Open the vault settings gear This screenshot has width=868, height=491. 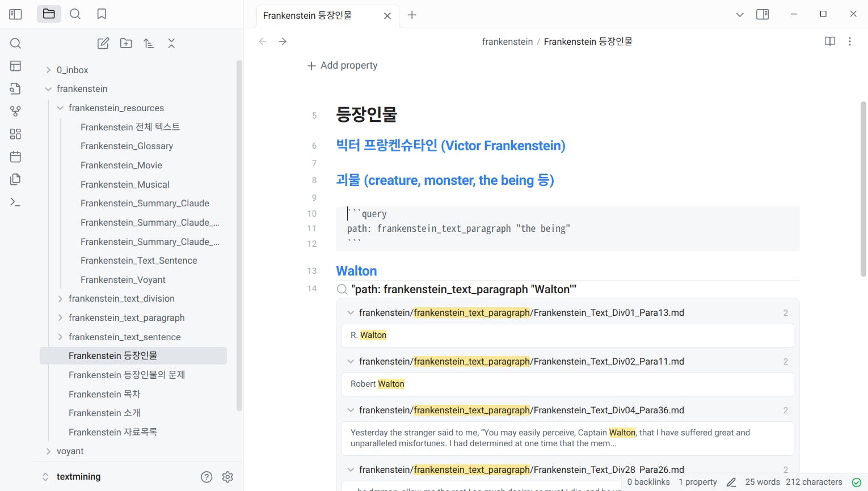[x=227, y=477]
